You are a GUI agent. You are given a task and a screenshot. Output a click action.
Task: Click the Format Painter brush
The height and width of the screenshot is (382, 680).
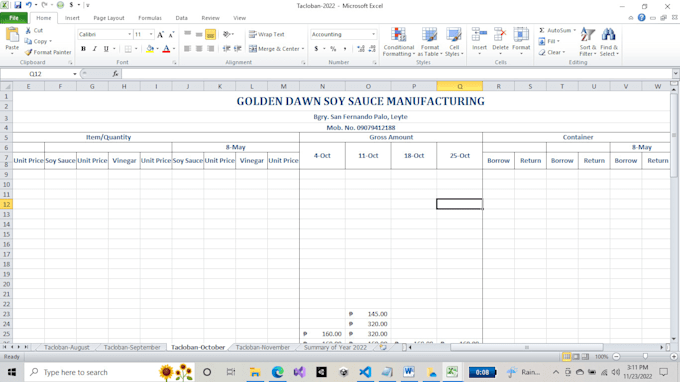pos(28,52)
